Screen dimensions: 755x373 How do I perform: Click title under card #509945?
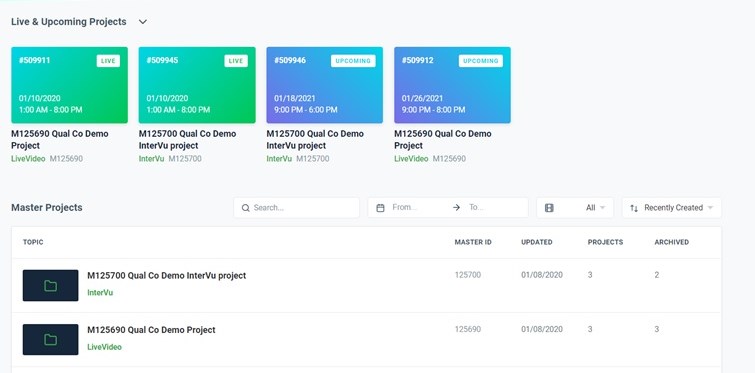pyautogui.click(x=187, y=140)
